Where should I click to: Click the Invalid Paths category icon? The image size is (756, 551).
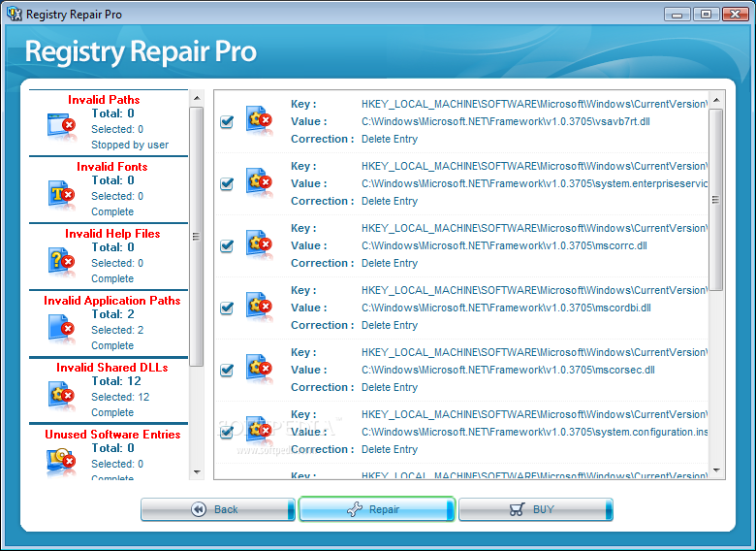[x=62, y=126]
